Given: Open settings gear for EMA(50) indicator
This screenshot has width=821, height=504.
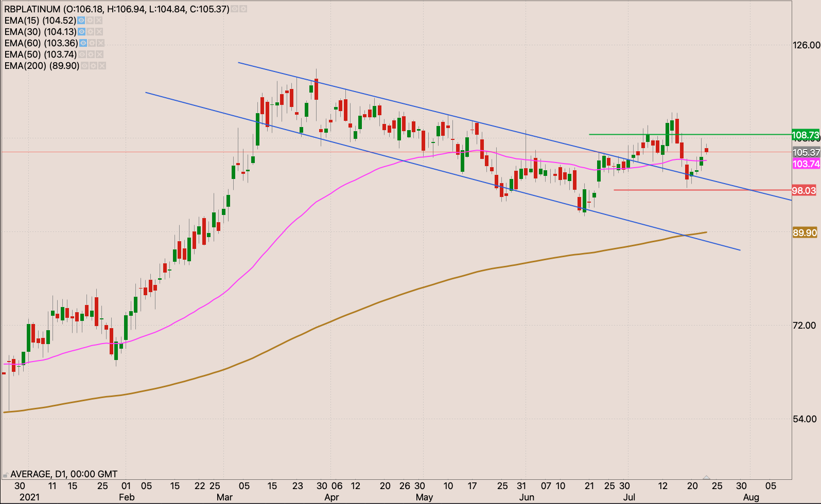Looking at the screenshot, I should (x=91, y=55).
